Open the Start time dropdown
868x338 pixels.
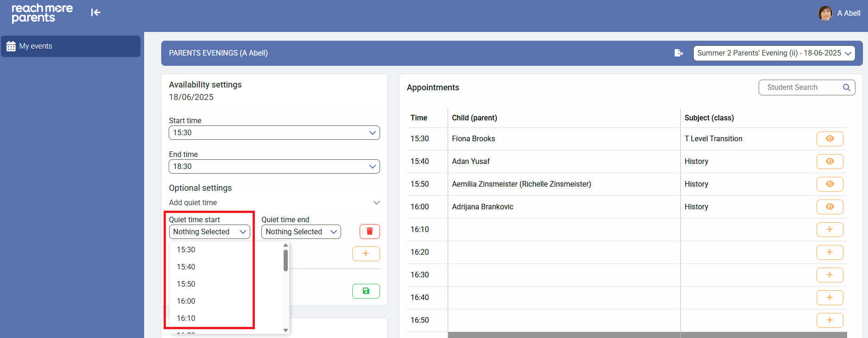(x=274, y=133)
